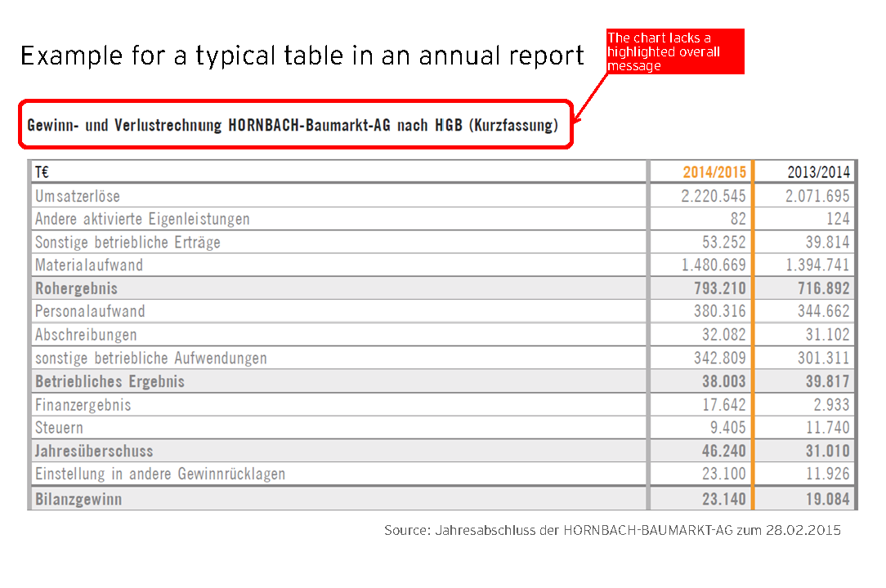Click the value 17.642
Image resolution: width=886 pixels, height=588 pixels.
click(x=724, y=405)
